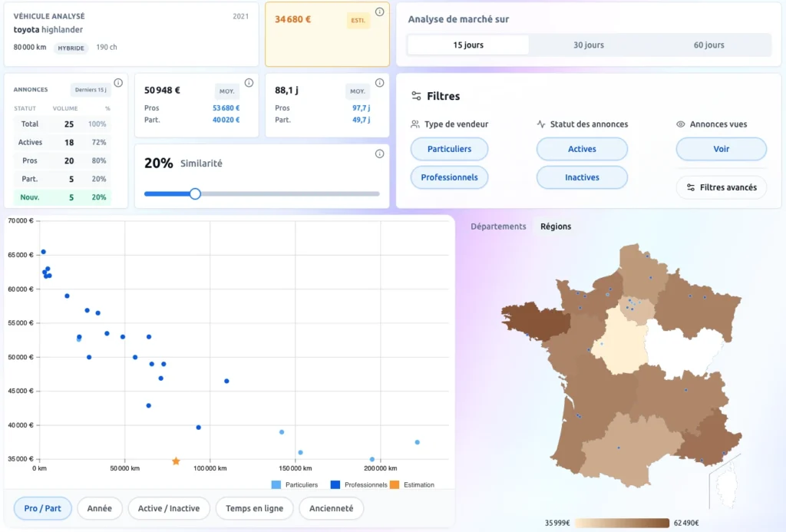Click eye icon beside Annonces vues
The width and height of the screenshot is (786, 532).
(680, 124)
